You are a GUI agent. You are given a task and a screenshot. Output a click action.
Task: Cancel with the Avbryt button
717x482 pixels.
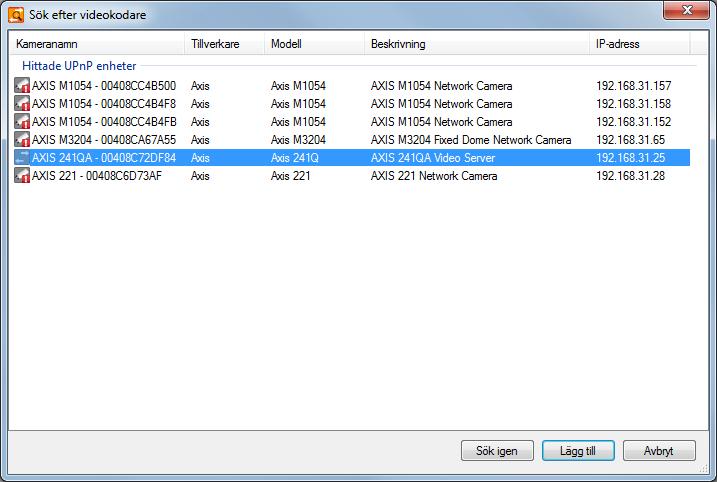[659, 451]
